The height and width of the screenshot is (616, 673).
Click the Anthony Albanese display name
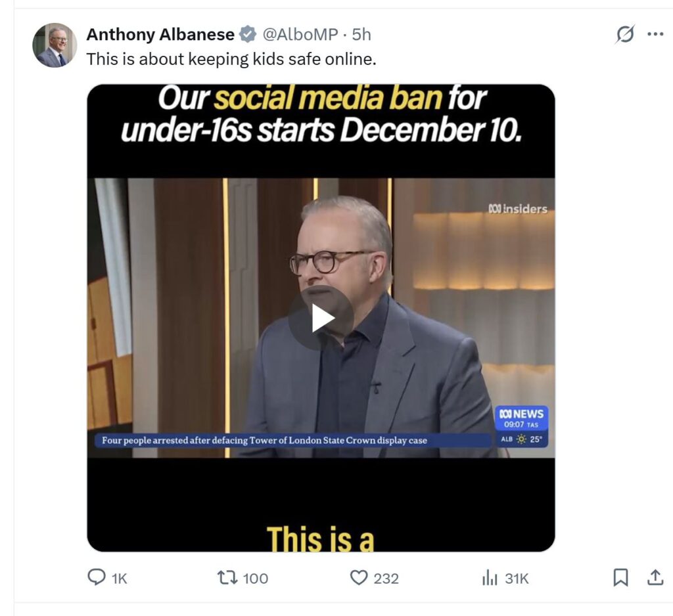click(x=160, y=34)
